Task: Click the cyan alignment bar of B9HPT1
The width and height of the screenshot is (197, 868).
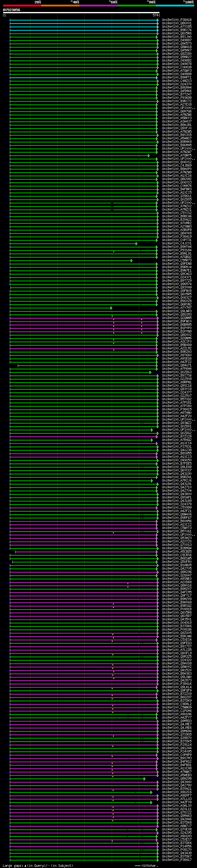Action: 83,78
